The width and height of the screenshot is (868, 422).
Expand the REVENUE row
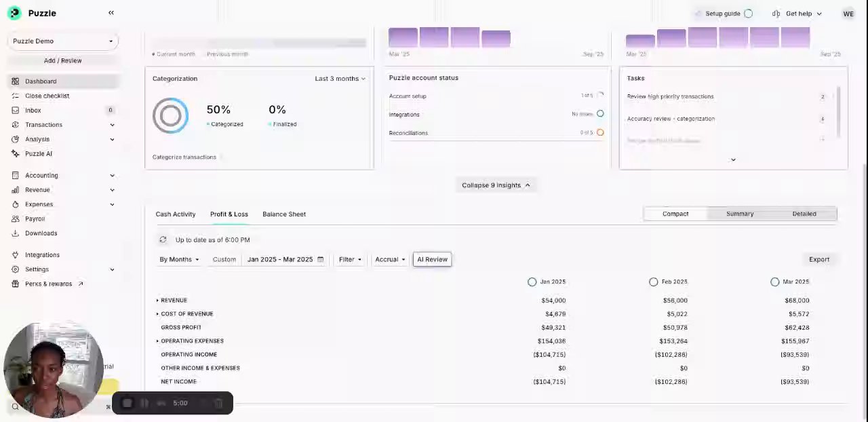coord(157,300)
